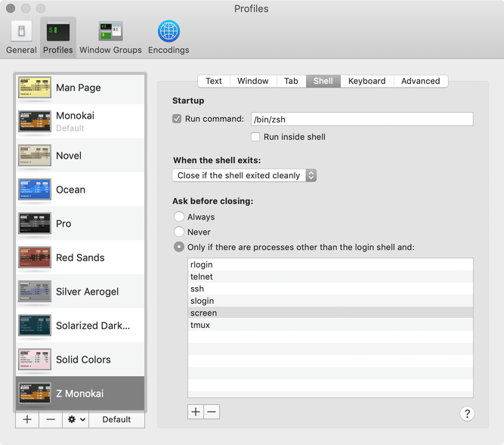Viewport: 504px width, 445px height.
Task: Open the General preferences pane
Action: 21,37
